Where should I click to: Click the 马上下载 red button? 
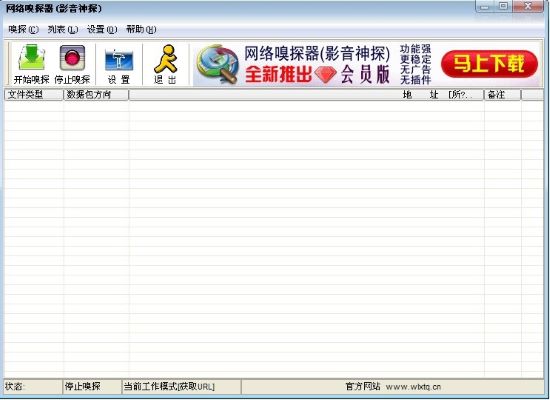[489, 64]
